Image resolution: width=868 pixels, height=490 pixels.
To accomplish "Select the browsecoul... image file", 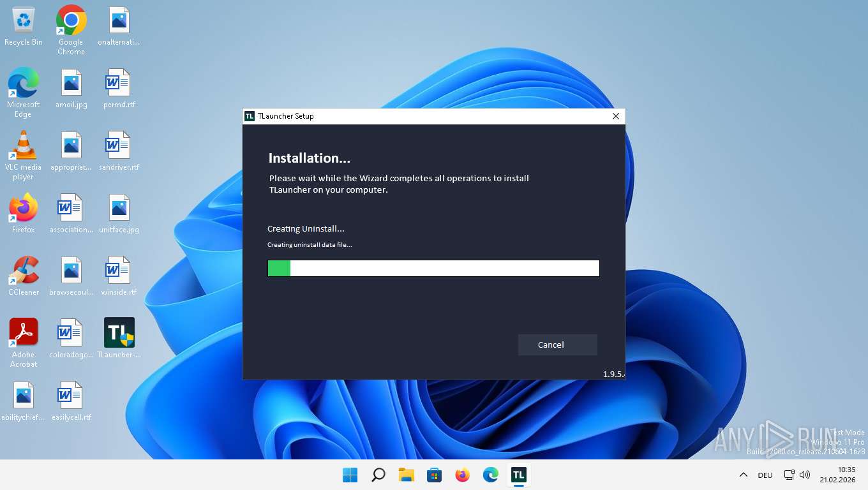I will click(x=71, y=277).
